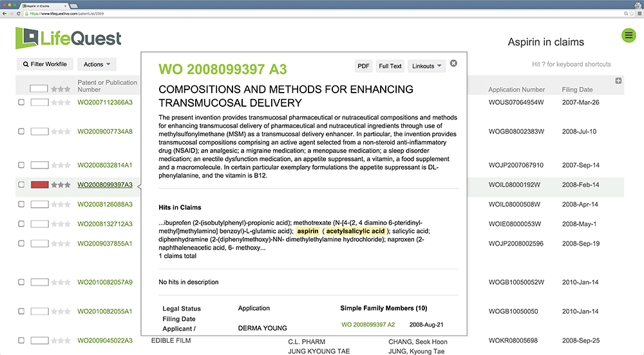Viewport: 644px width, 355px height.
Task: Rate WO2009037855A1 using its stars
Action: (x=61, y=244)
